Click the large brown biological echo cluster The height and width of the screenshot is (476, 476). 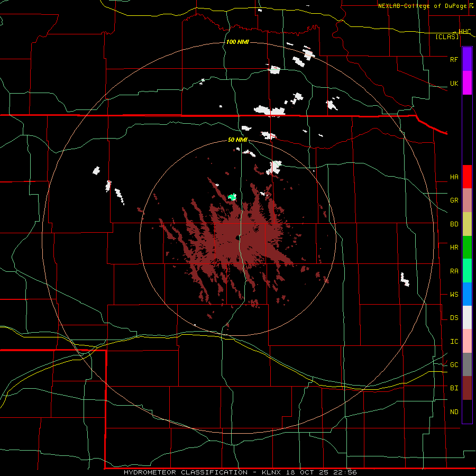click(x=240, y=240)
